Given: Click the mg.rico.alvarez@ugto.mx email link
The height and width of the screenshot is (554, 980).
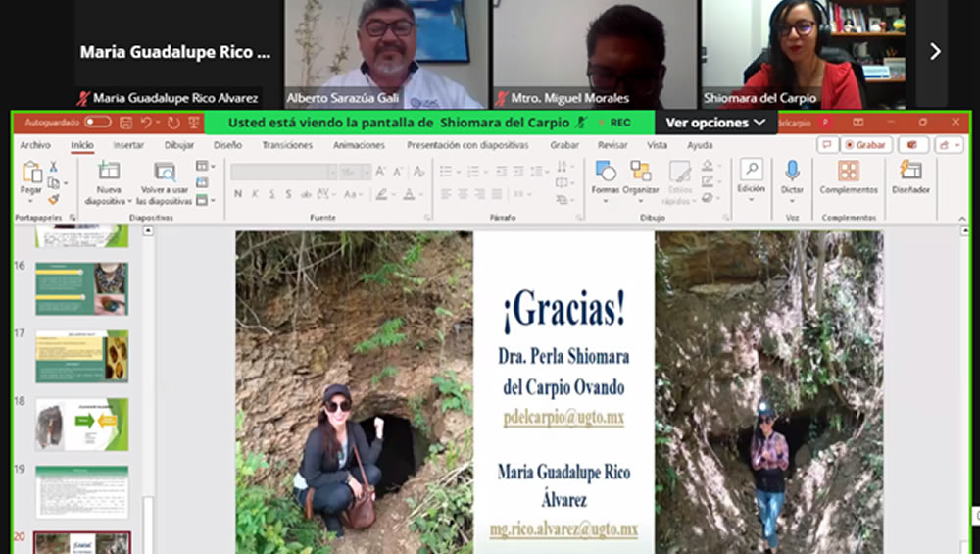Looking at the screenshot, I should point(563,529).
